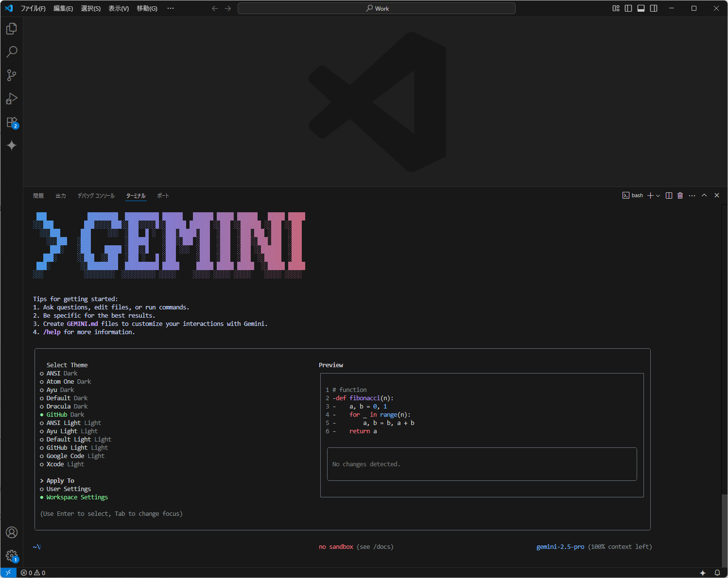The width and height of the screenshot is (728, 578).
Task: Open the Work search bar at the top
Action: pos(377,8)
